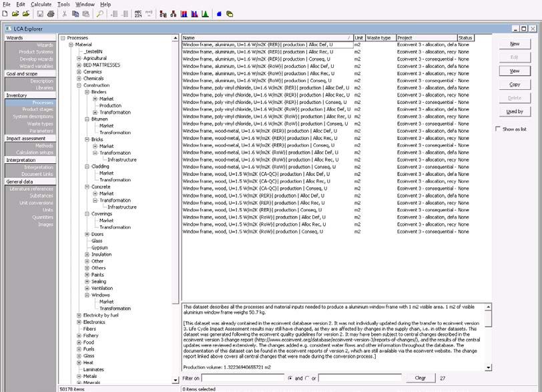
Task: Click the grayed A+B toolbar icon
Action: [x=149, y=14]
